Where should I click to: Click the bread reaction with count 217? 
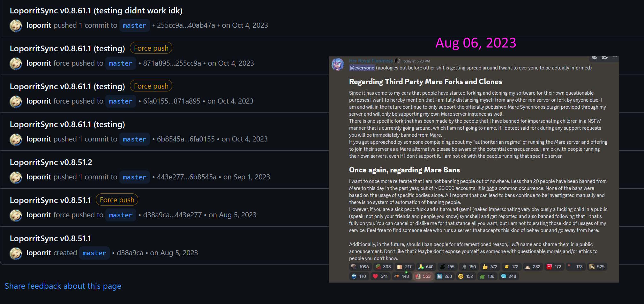pyautogui.click(x=404, y=267)
